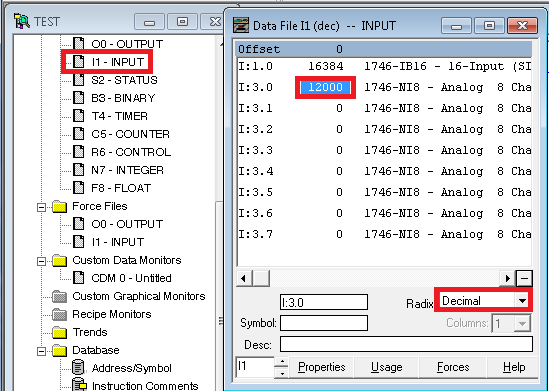This screenshot has width=549, height=391.
Task: Click the address field containing I:3.0
Action: [324, 302]
